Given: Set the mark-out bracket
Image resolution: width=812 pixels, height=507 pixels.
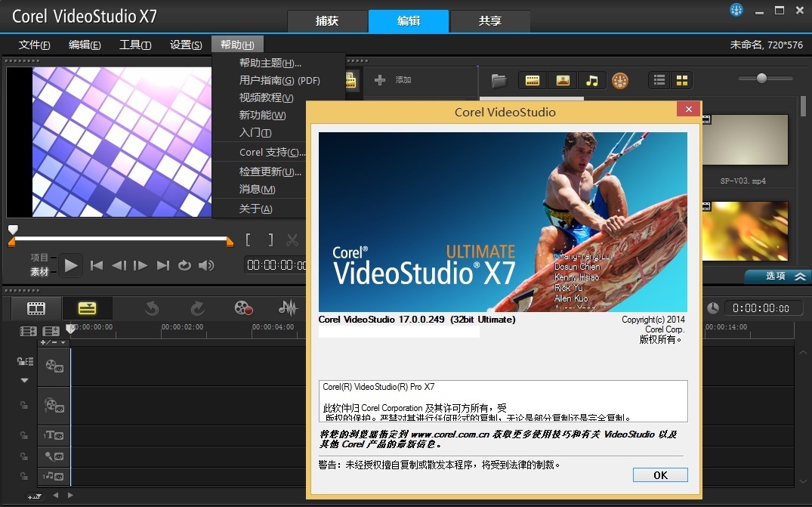Looking at the screenshot, I should tap(270, 240).
